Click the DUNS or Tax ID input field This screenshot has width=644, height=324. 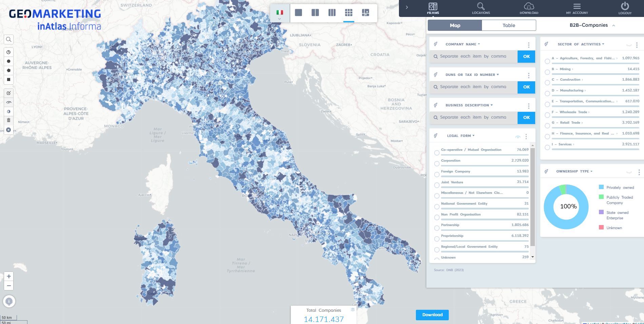tap(474, 87)
